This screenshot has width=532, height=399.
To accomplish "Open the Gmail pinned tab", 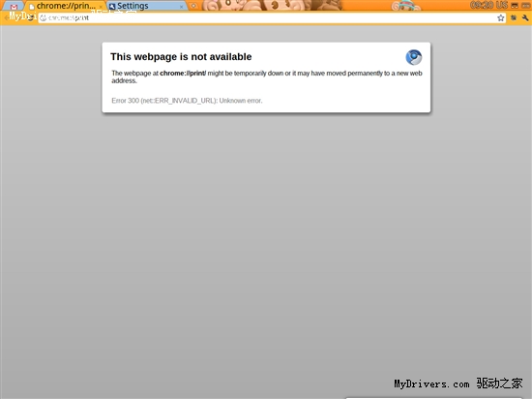I will [14, 6].
